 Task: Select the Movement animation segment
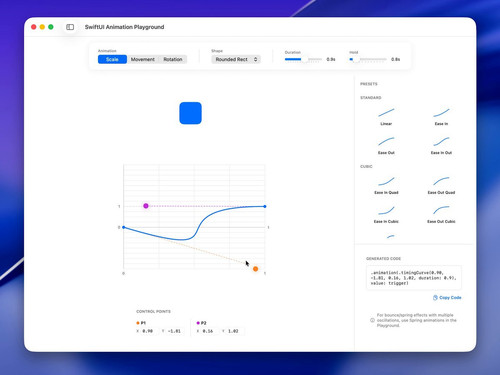(x=143, y=59)
